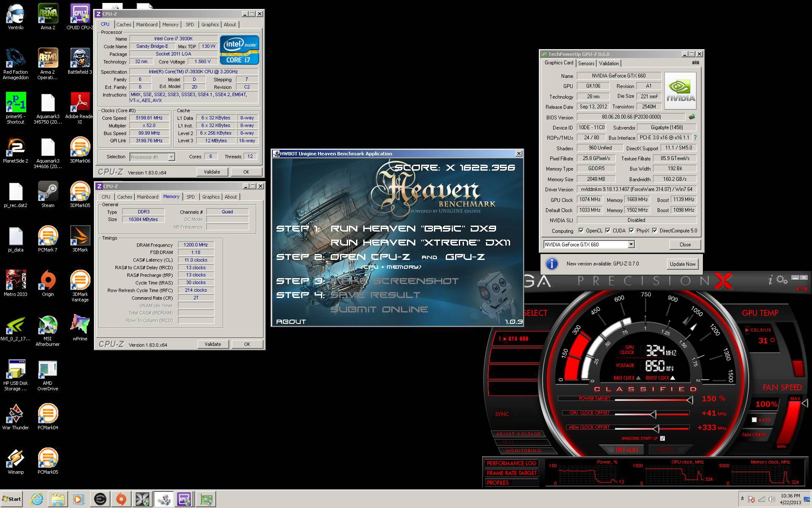Click Update Now for GPU-Z
The image size is (812, 508).
coord(682,264)
